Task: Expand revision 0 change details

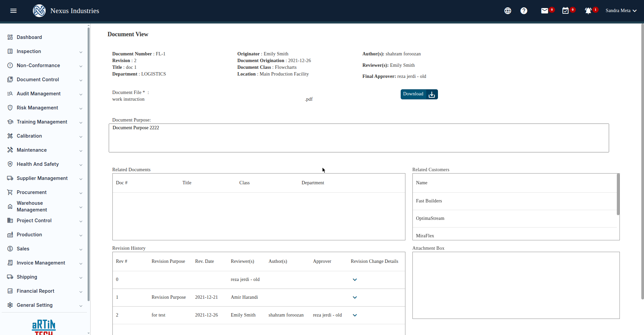Action: pos(355,280)
